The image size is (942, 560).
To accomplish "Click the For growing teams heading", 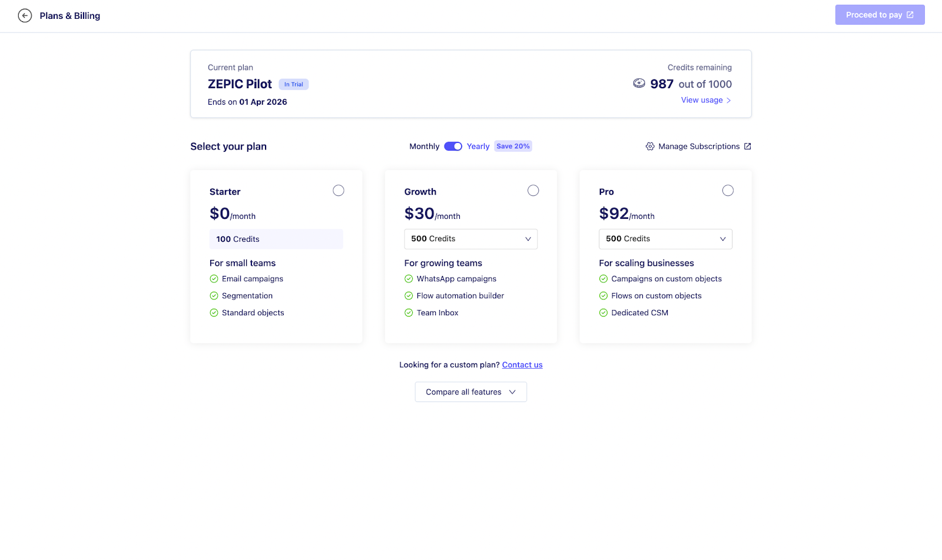I will [443, 263].
